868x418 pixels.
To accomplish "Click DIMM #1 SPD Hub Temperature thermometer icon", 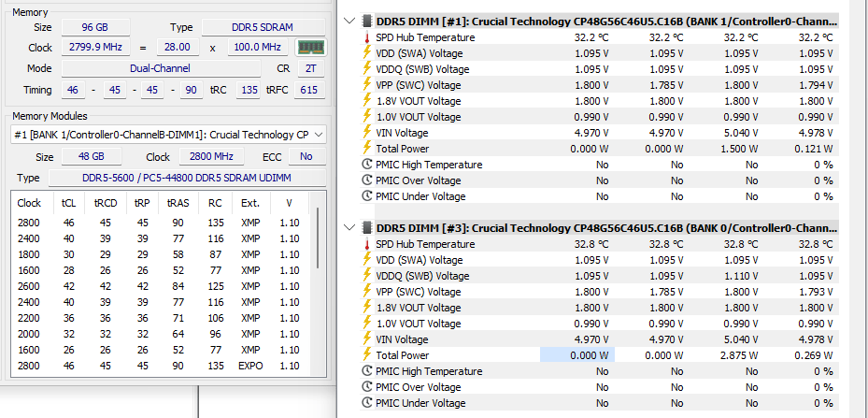I will click(x=366, y=37).
